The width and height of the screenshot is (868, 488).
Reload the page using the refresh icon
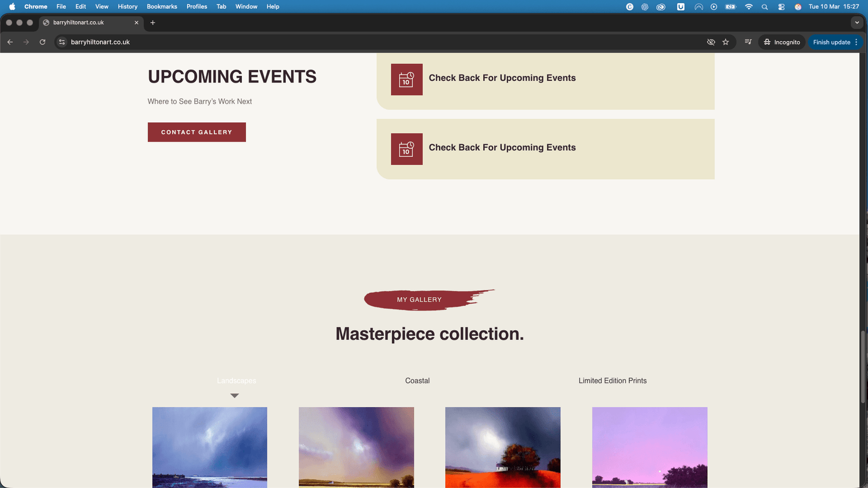(42, 42)
